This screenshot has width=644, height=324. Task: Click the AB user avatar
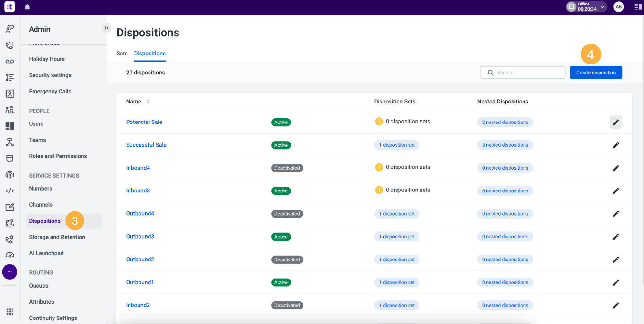[619, 7]
